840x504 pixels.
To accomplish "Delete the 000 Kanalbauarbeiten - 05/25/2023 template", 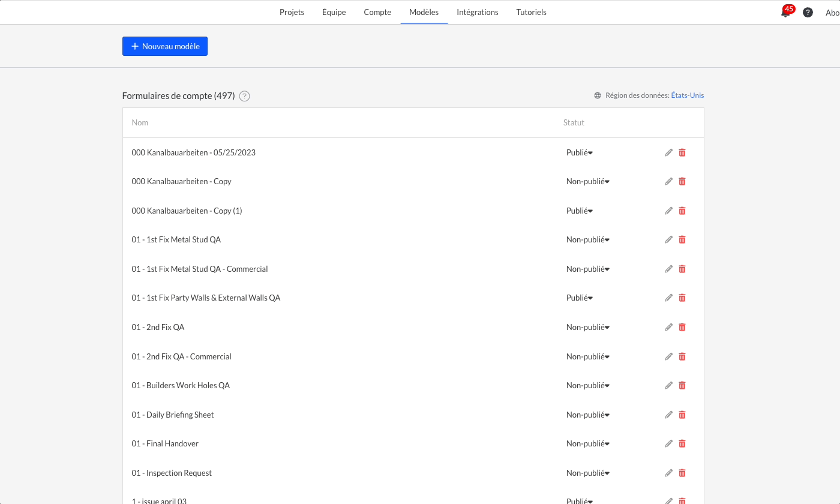I will point(682,152).
